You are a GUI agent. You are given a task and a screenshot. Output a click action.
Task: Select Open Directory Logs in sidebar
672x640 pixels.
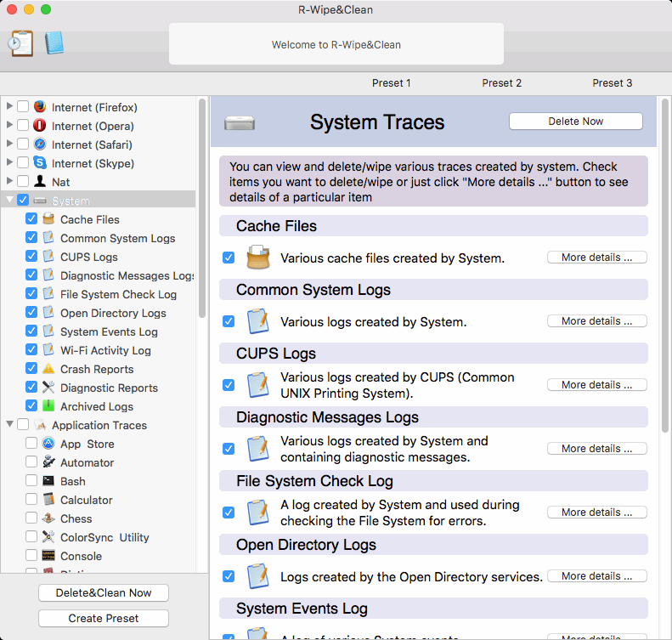tap(113, 314)
